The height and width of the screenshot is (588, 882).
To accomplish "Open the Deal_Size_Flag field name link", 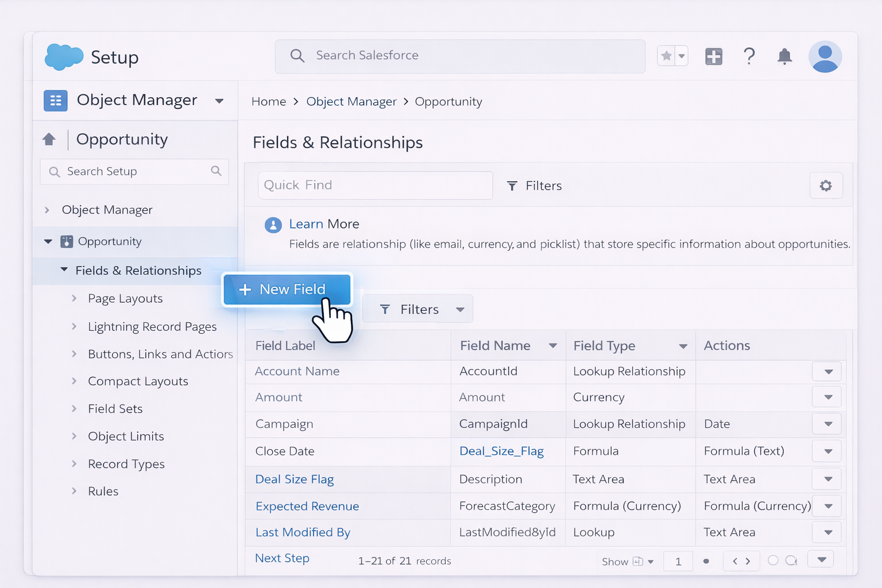I will (501, 451).
